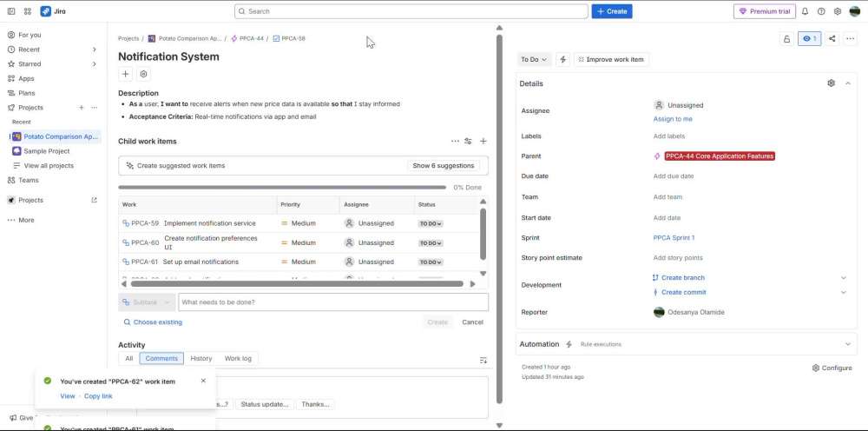Add a child work item with plus icon

[483, 142]
